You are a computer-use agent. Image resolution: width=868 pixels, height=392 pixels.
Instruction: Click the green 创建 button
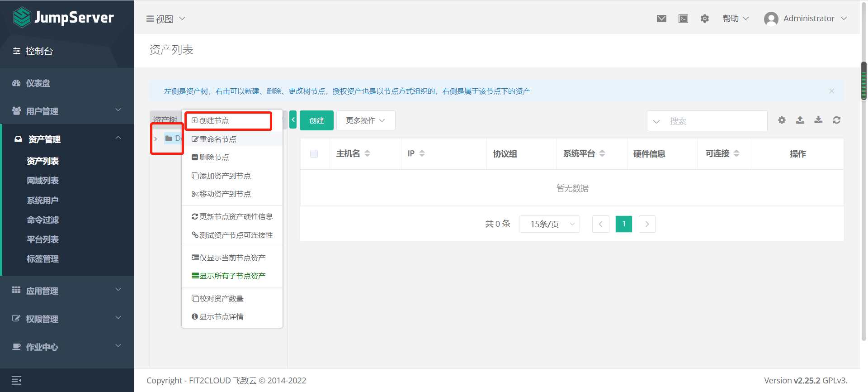pyautogui.click(x=316, y=120)
